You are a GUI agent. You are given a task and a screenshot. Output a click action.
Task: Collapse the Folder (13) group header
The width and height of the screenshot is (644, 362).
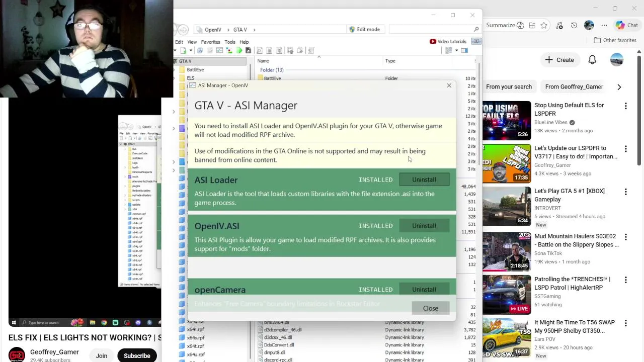(272, 70)
